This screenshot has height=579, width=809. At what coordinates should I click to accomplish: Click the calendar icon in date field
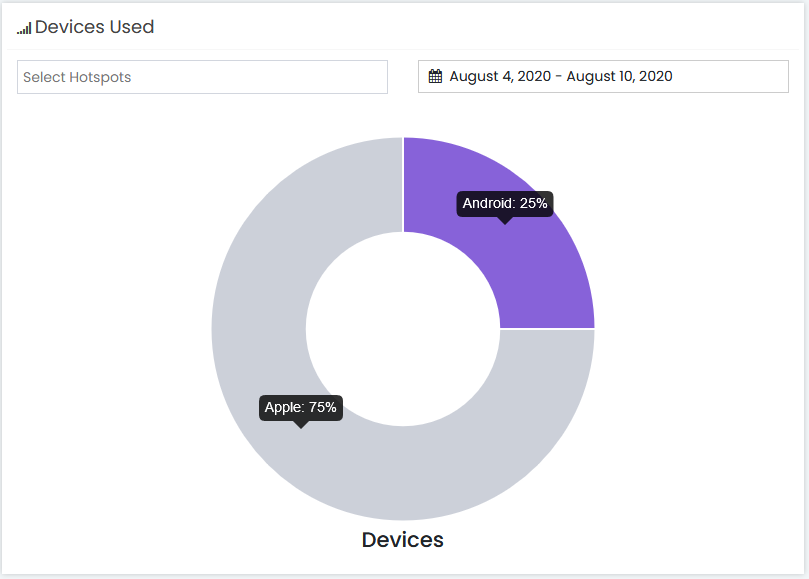pos(435,76)
